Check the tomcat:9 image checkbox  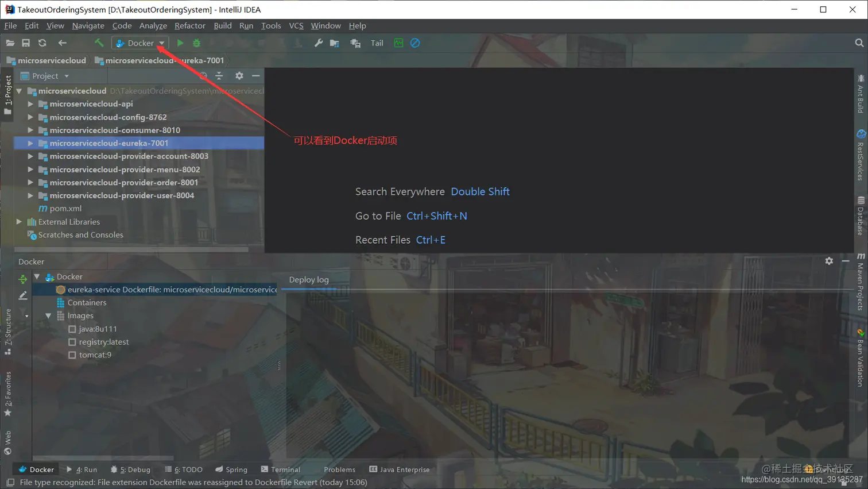(72, 355)
